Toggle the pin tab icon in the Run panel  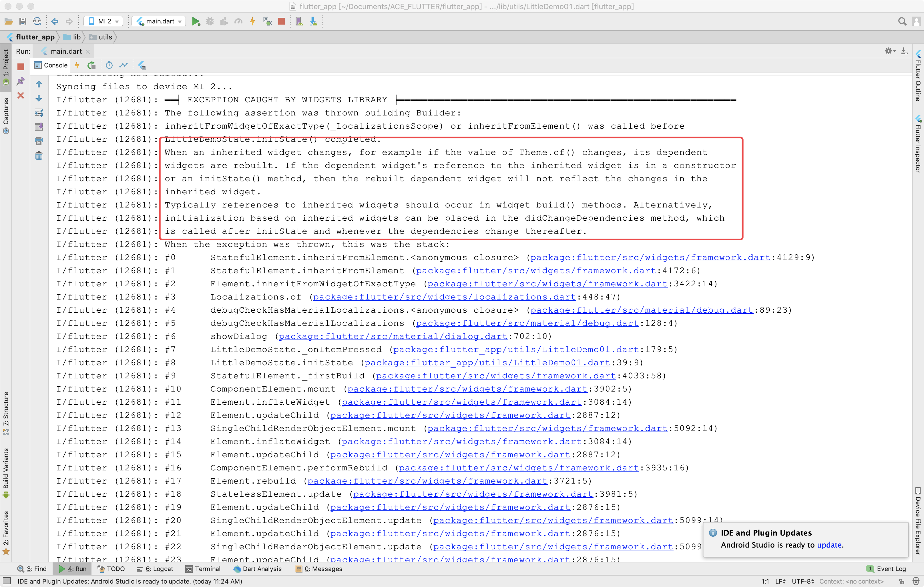point(21,81)
